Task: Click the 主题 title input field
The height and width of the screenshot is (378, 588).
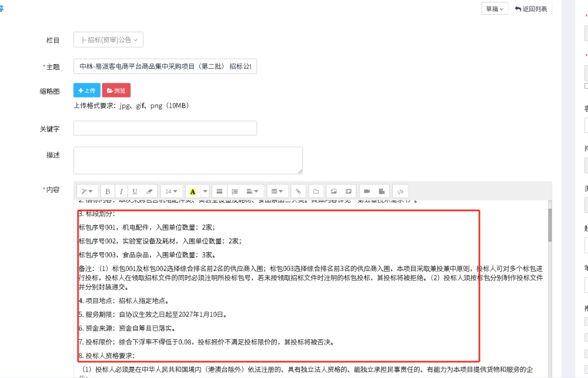Action: [x=165, y=66]
